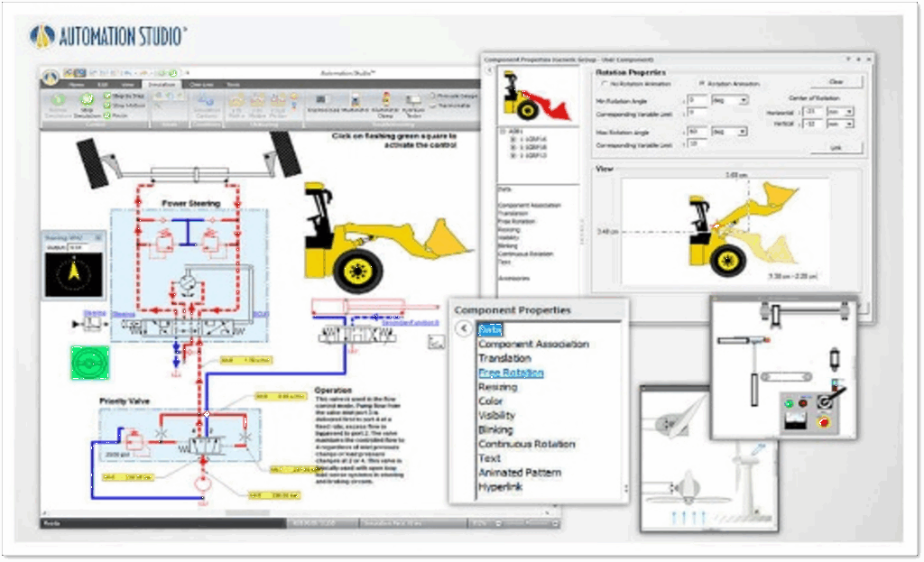Click the flashing green square control
The width and height of the screenshot is (924, 562).
click(x=89, y=363)
